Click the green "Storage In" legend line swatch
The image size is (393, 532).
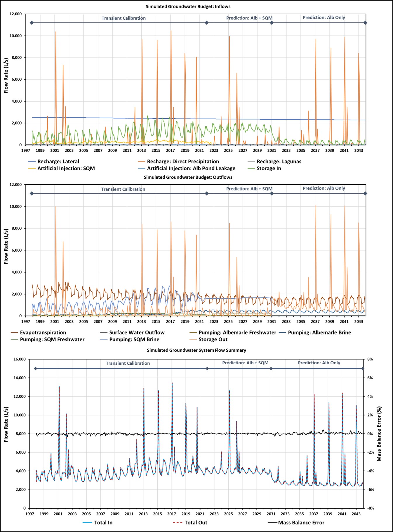tap(251, 169)
